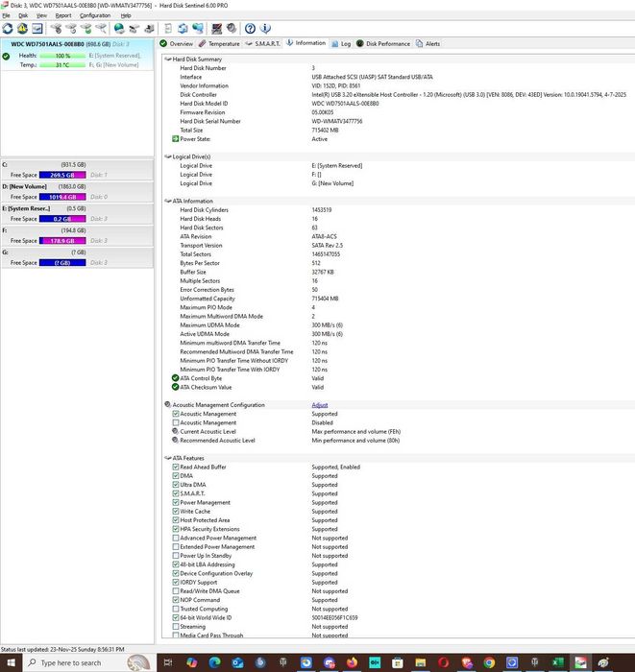The height and width of the screenshot is (672, 635).
Task: Click the document report toolbar icon
Action: click(168, 29)
